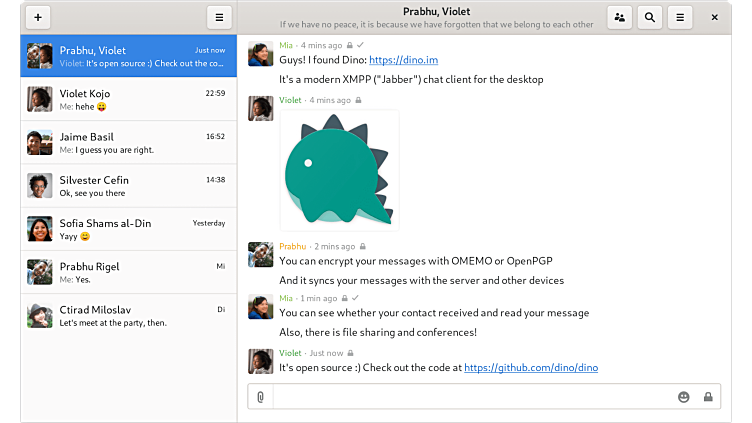Open the left sidebar hamburger menu
Image resolution: width=752 pixels, height=423 pixels.
point(219,17)
